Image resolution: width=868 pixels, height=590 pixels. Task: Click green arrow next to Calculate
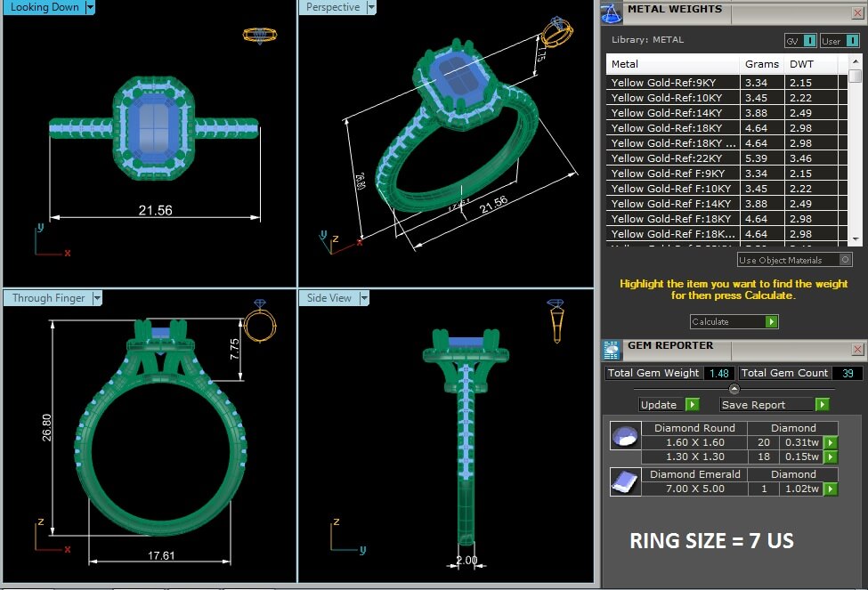click(772, 322)
